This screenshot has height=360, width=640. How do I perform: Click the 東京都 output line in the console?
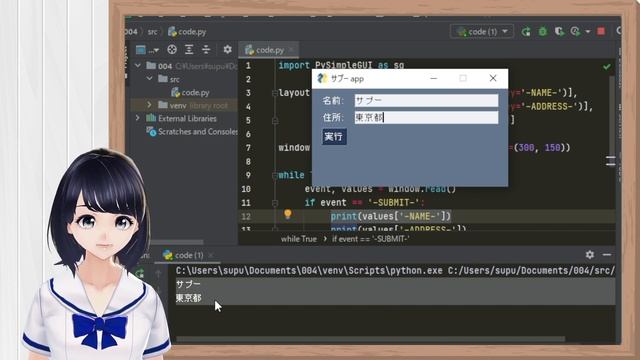point(189,298)
